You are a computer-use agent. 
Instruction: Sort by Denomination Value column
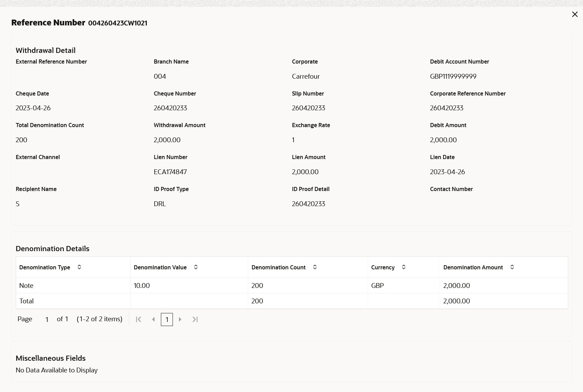(x=196, y=267)
